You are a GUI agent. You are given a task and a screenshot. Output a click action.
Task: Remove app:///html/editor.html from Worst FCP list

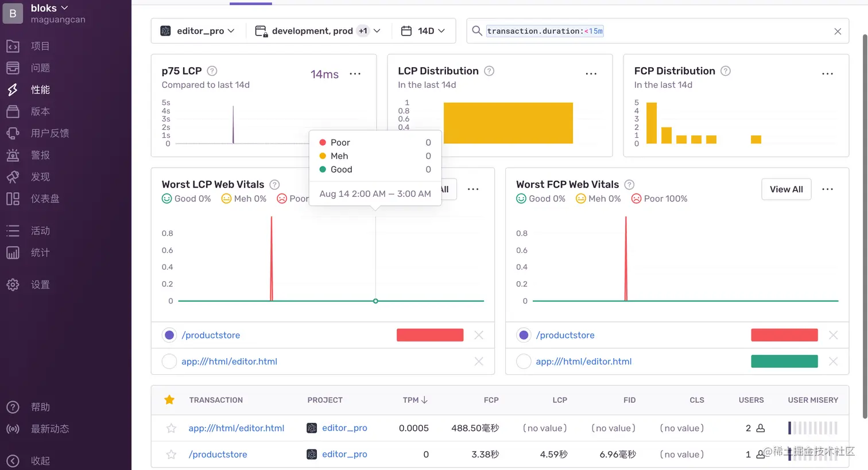point(833,362)
